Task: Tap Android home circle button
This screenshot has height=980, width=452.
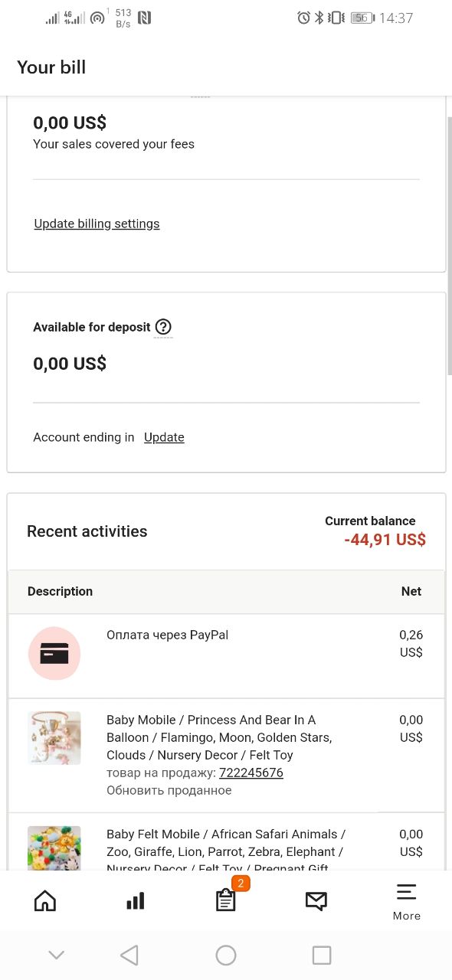Action: point(226,955)
